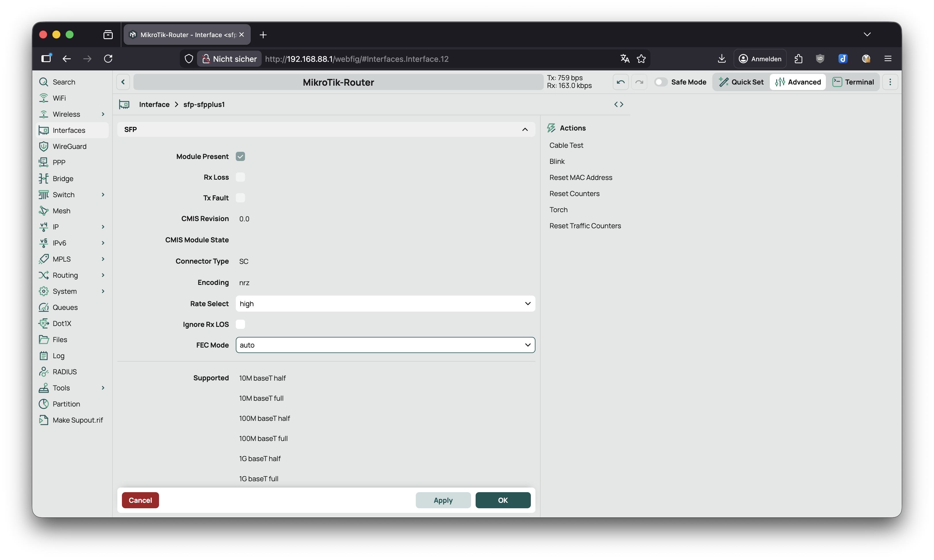Confirm with the OK button
The width and height of the screenshot is (934, 560).
503,500
